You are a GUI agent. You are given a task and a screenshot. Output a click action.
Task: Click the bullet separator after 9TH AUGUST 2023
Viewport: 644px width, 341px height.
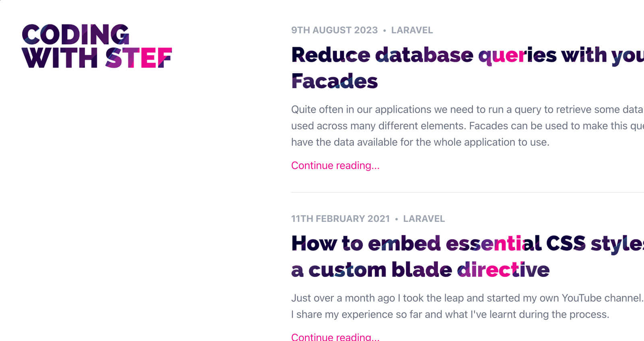384,30
